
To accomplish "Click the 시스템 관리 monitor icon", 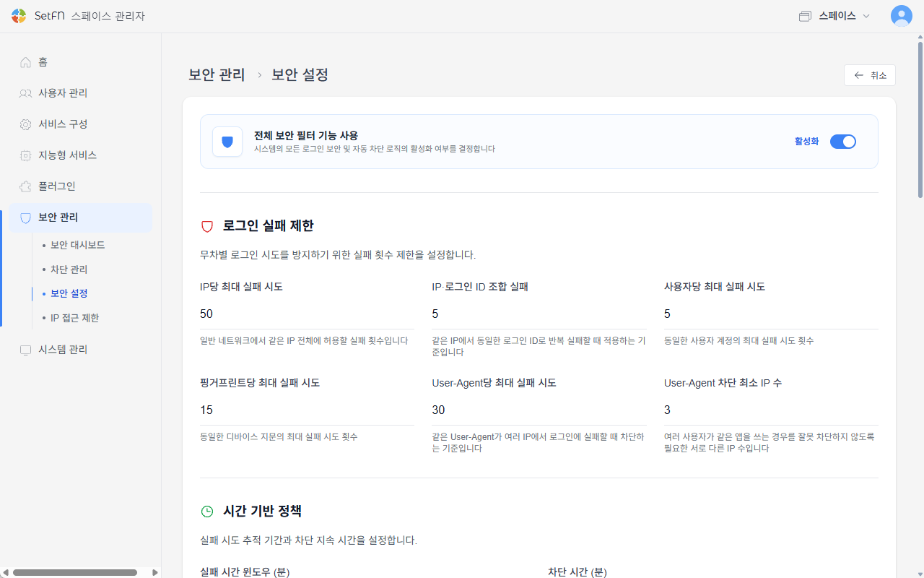I will [26, 350].
